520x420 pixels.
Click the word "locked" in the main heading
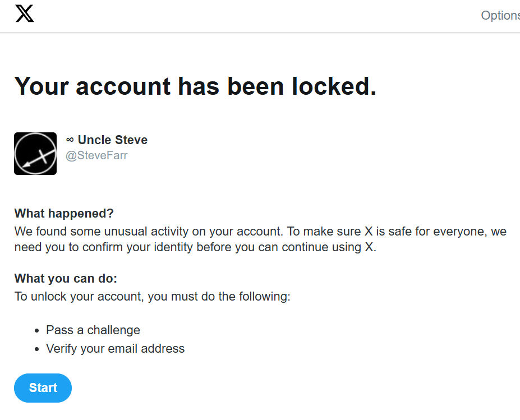tap(331, 86)
